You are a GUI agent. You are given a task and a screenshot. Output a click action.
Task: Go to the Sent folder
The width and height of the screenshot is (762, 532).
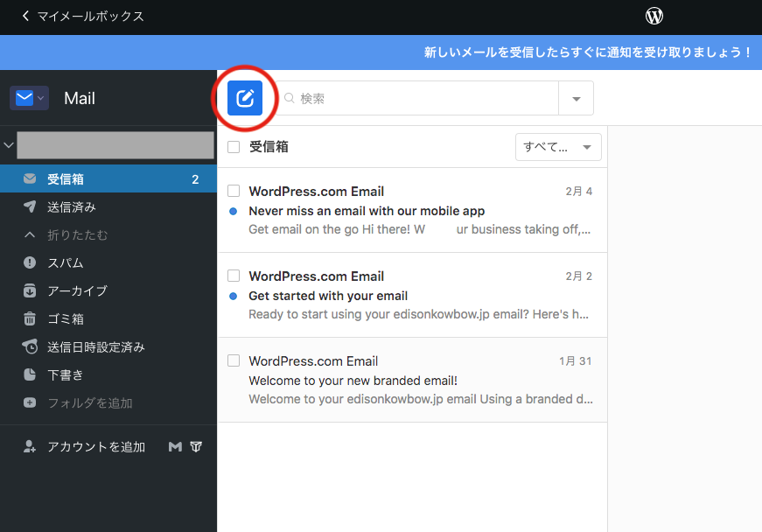71,206
